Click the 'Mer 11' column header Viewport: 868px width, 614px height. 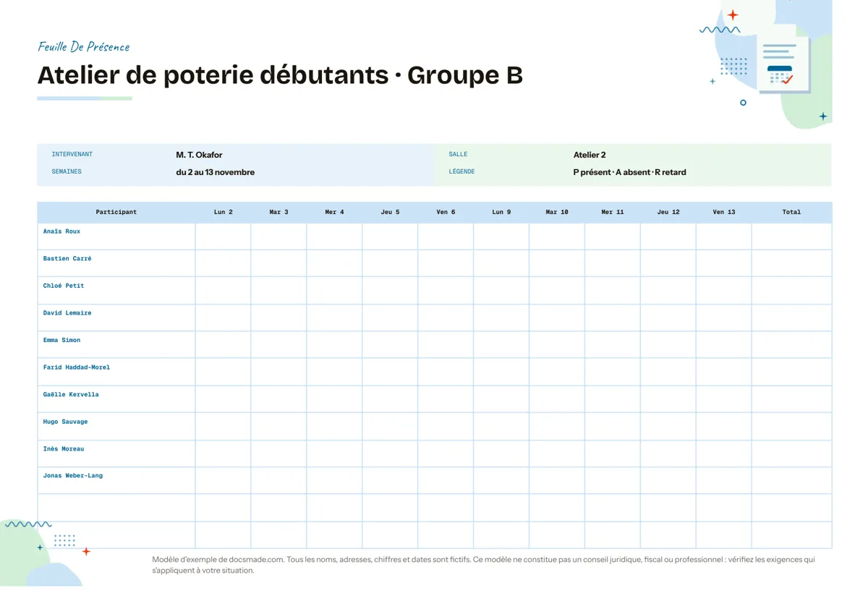(613, 212)
